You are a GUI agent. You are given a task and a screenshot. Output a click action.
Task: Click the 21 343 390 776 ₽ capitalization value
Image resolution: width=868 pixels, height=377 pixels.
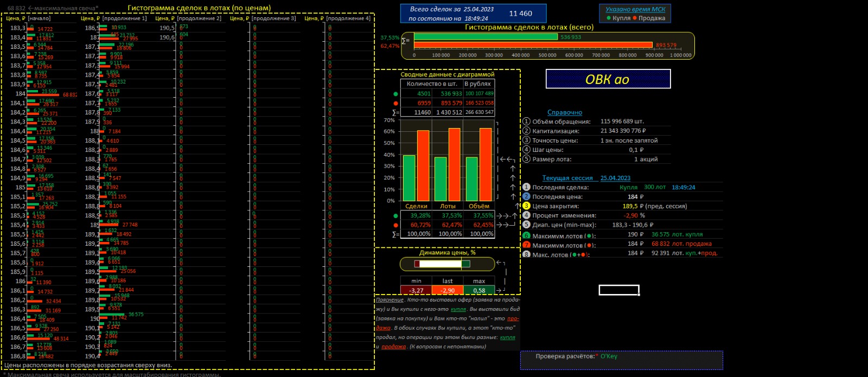pos(623,131)
